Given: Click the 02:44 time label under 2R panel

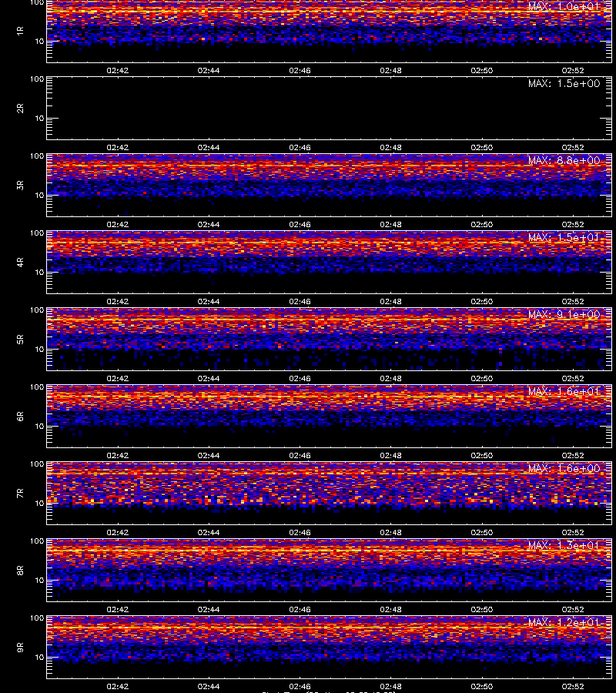Looking at the screenshot, I should 209,147.
